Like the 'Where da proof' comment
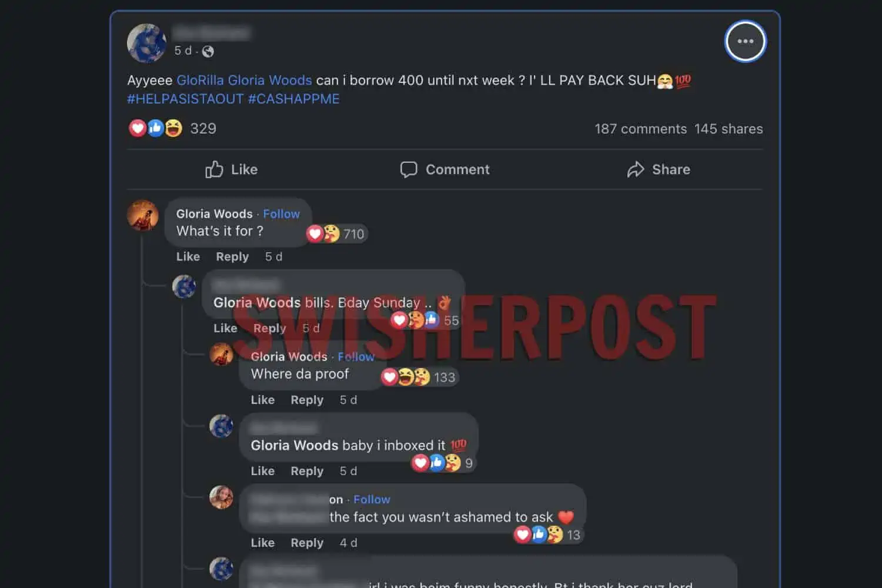The height and width of the screenshot is (588, 882). (263, 400)
